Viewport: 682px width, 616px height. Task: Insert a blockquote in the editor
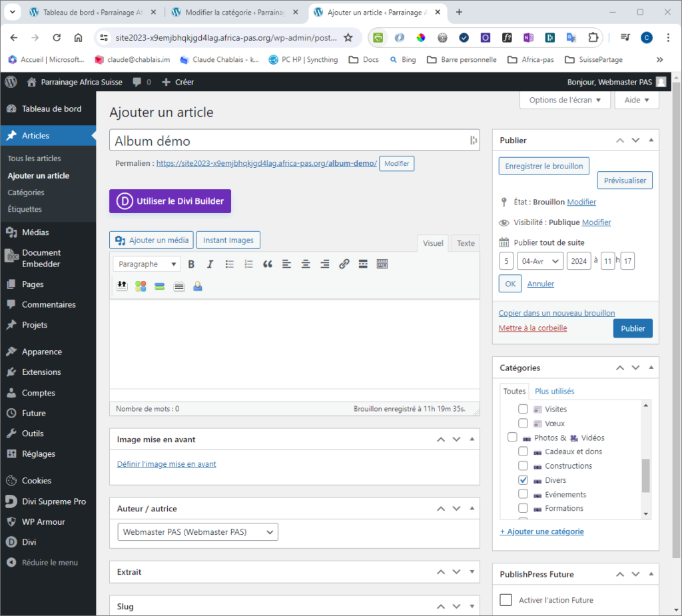268,264
